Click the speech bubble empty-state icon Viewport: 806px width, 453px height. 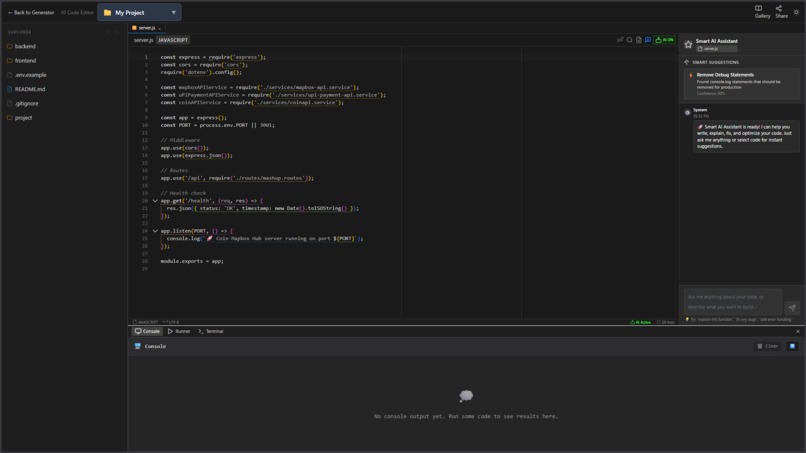[x=466, y=396]
